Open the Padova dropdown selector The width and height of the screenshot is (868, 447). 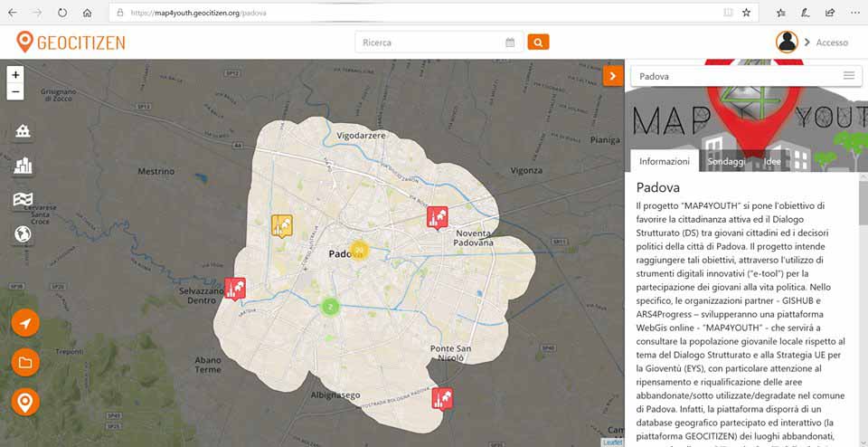pos(746,76)
